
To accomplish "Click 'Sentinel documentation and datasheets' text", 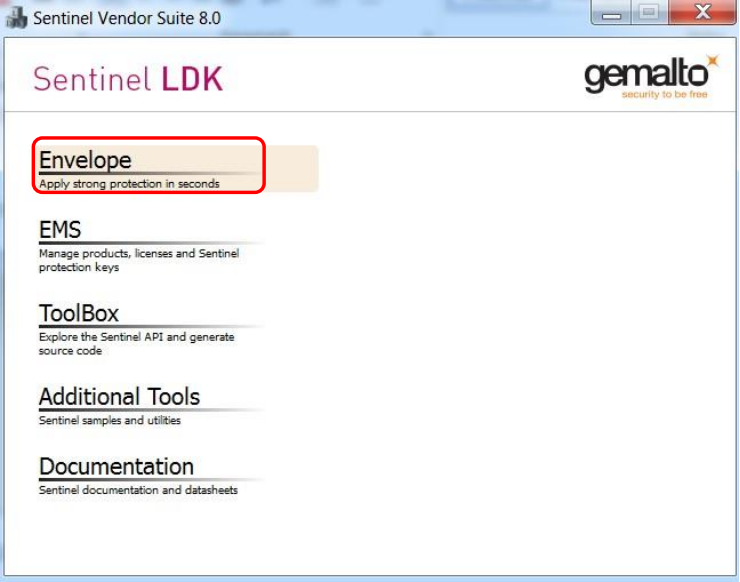I will click(x=138, y=491).
